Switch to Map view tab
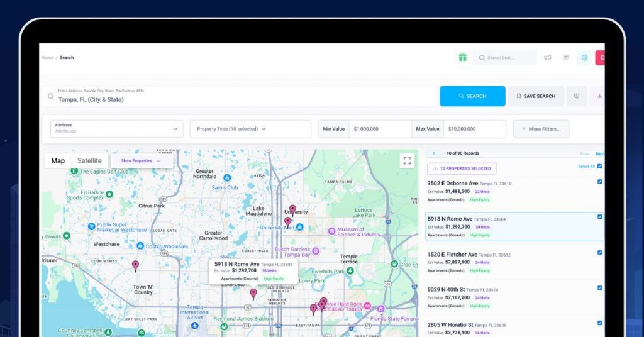Screen dimensions: 644x337 (x=58, y=161)
